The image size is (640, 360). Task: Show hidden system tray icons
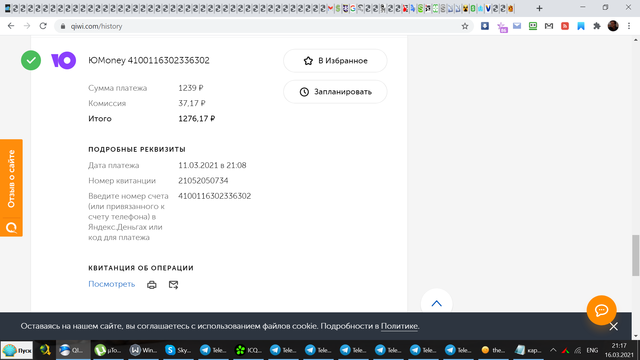tap(553, 350)
